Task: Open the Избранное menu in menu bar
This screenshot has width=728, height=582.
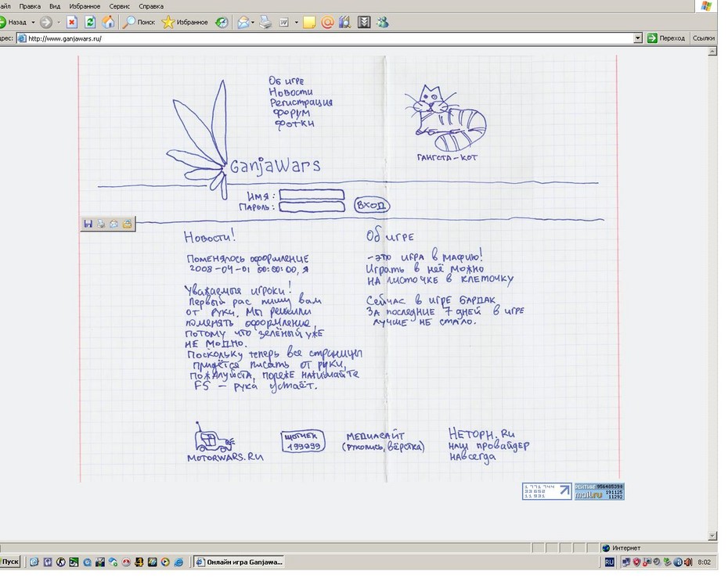Action: coord(85,6)
